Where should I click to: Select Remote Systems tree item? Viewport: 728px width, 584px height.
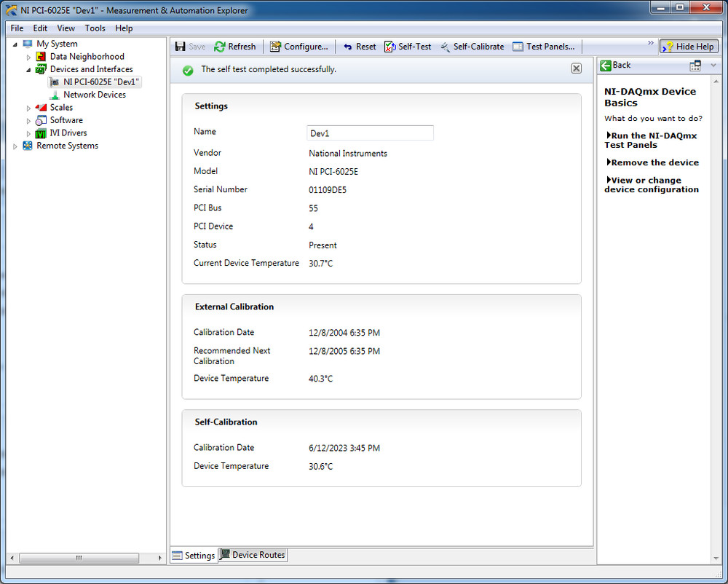pyautogui.click(x=67, y=146)
